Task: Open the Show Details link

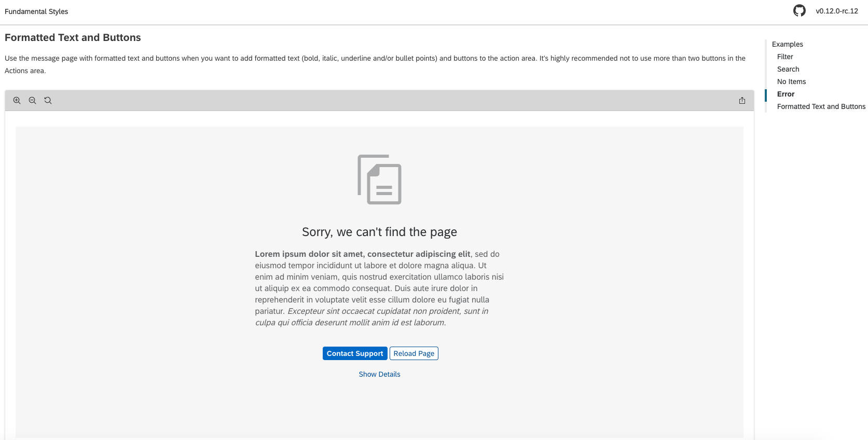Action: (380, 374)
